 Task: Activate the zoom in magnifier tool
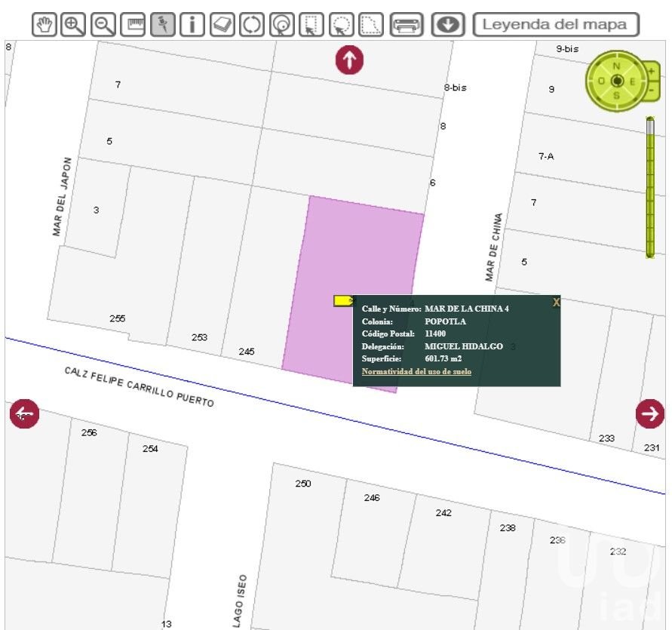(74, 25)
